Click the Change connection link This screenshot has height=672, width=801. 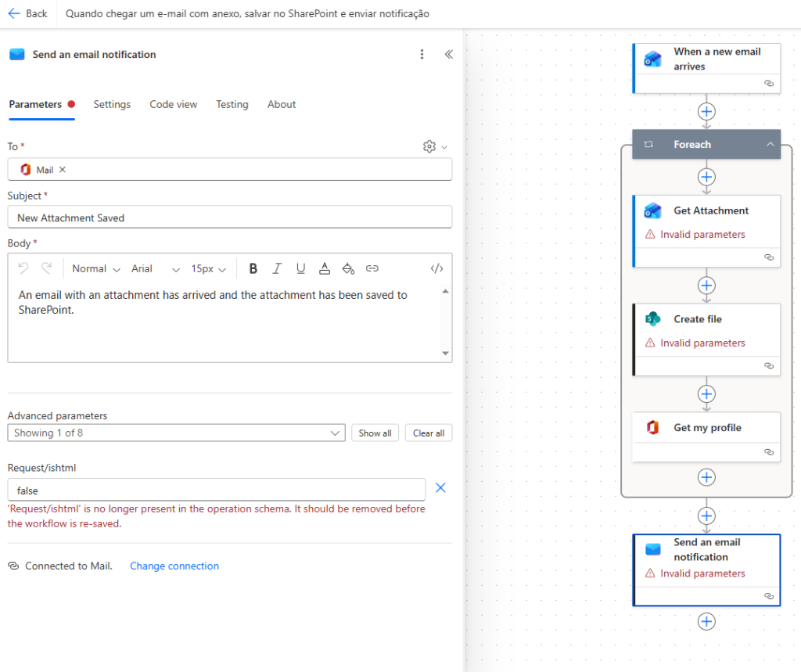[174, 566]
